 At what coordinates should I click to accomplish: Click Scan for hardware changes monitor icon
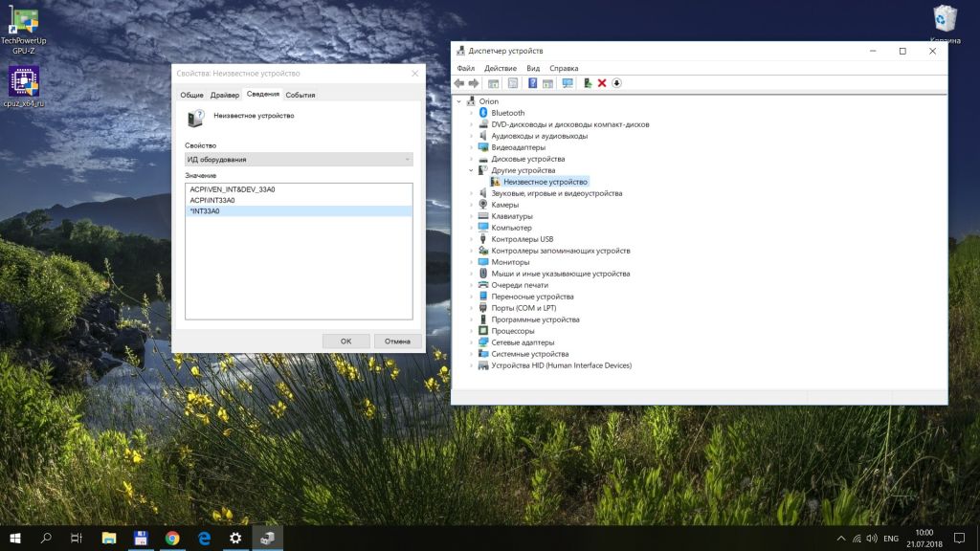coord(568,83)
